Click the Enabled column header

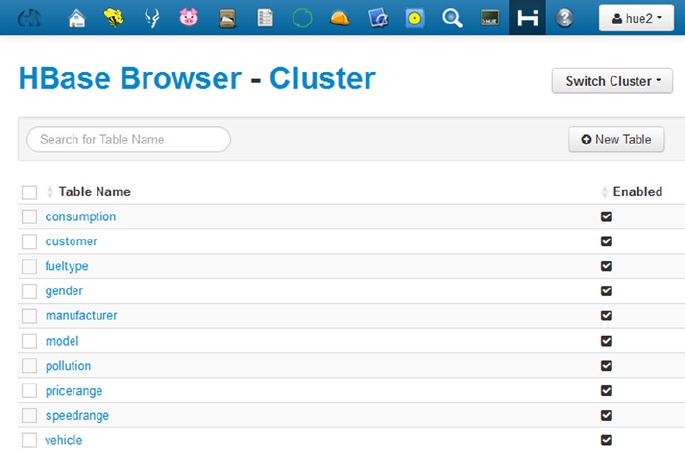pos(637,192)
